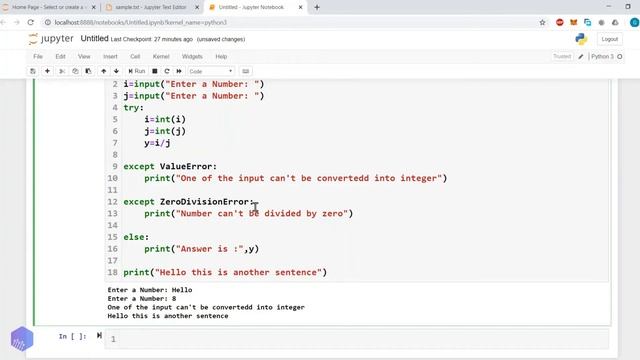Viewport: 640px width, 360px height.
Task: Restart the kernel with circular arrow icon
Action: point(167,71)
